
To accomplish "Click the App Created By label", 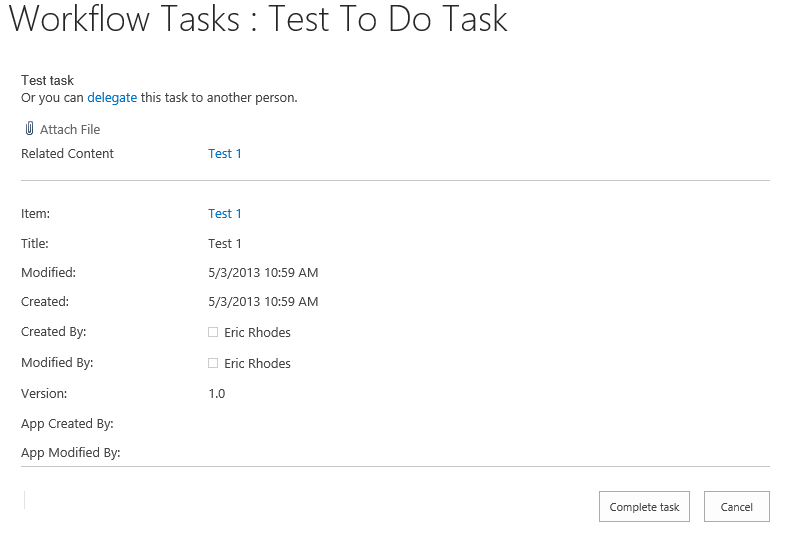I will [67, 424].
